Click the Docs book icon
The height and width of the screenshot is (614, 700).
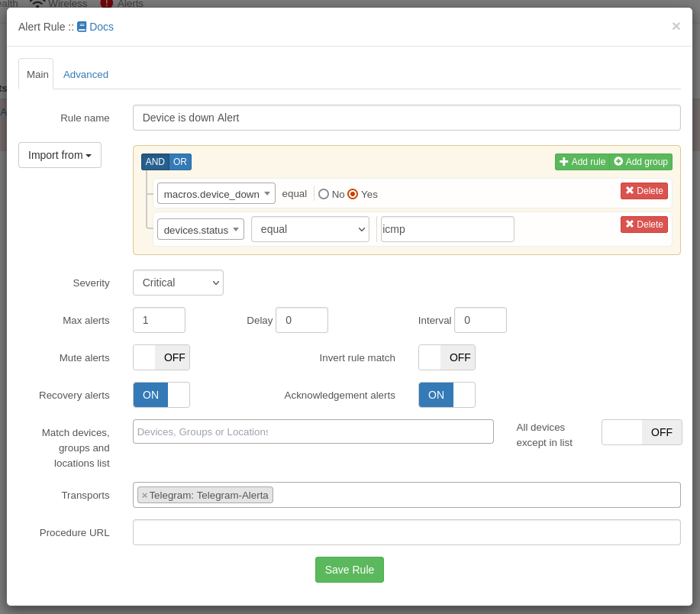[x=82, y=27]
